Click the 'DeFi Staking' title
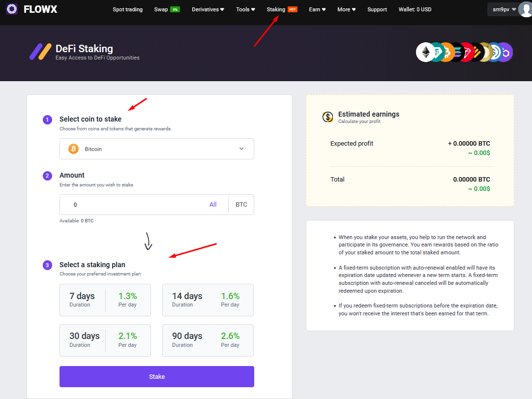This screenshot has height=399, width=532. 84,49
